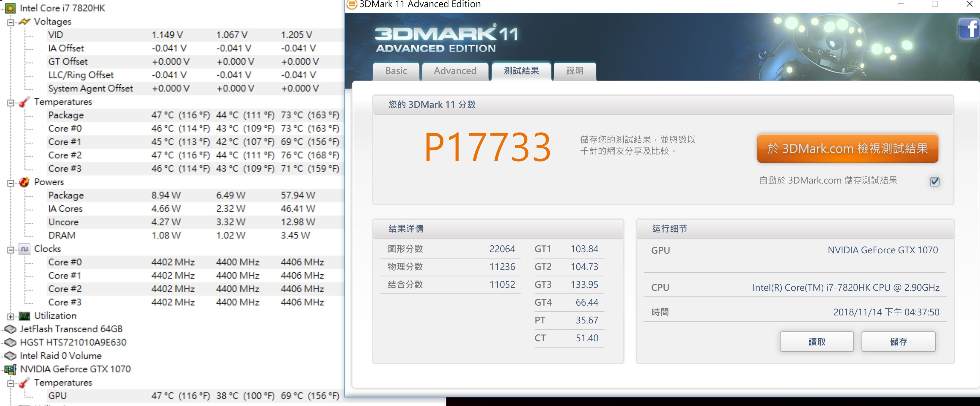Close the 3DMark 11 window
980x406 pixels.
pyautogui.click(x=969, y=4)
